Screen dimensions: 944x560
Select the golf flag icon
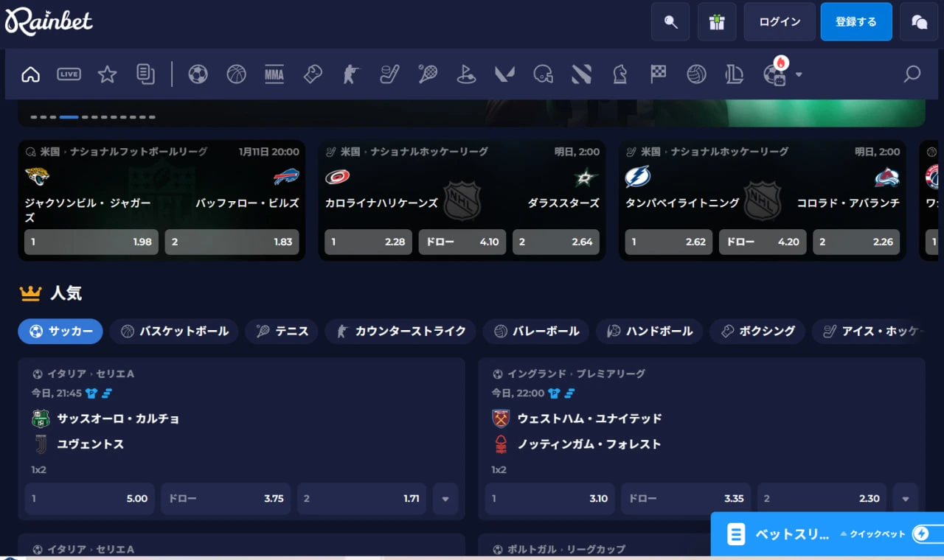coord(466,74)
